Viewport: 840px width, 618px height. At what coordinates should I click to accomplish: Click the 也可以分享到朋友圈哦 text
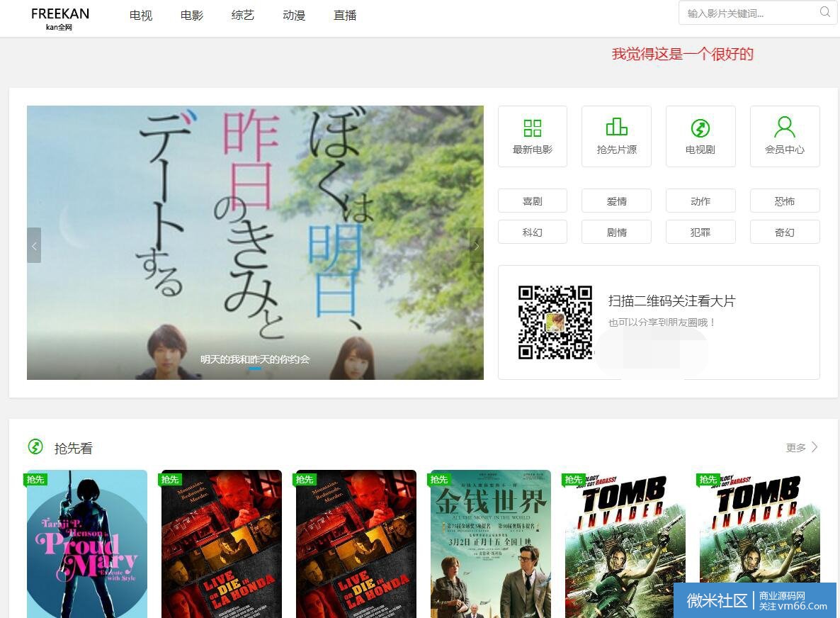(x=662, y=322)
